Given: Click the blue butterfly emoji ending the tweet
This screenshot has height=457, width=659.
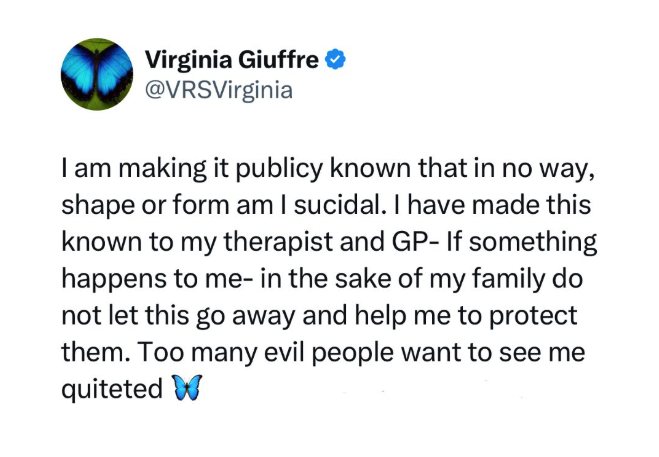Looking at the screenshot, I should coord(186,388).
